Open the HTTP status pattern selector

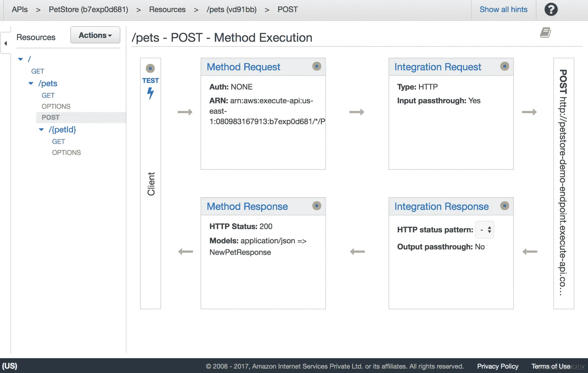(485, 230)
